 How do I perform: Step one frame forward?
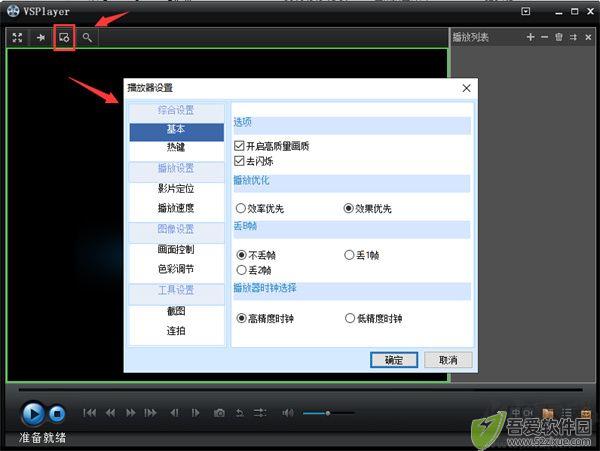(x=196, y=413)
